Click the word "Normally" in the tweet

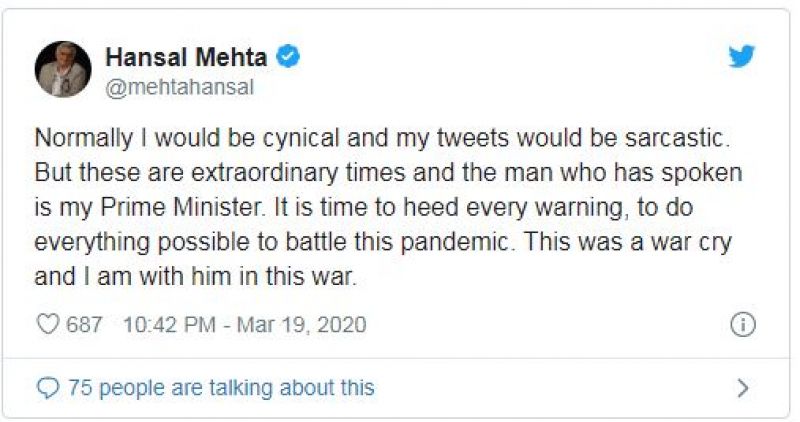pyautogui.click(x=80, y=138)
